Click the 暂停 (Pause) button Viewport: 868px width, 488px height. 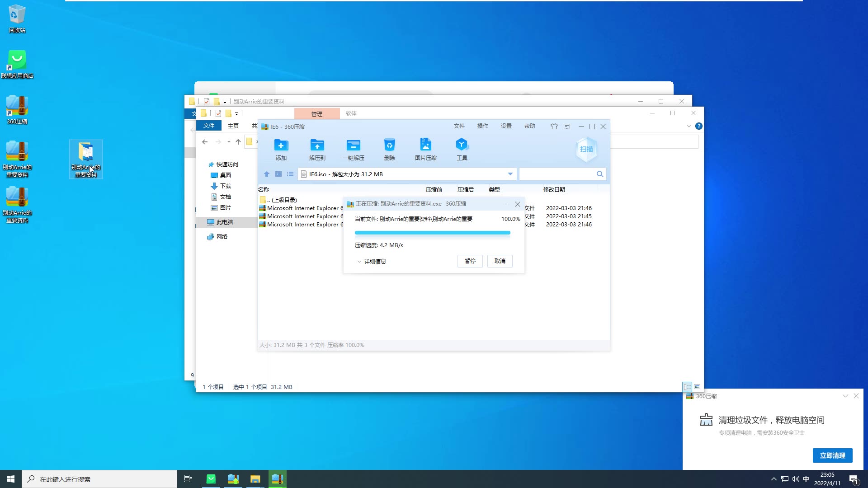[x=470, y=261]
